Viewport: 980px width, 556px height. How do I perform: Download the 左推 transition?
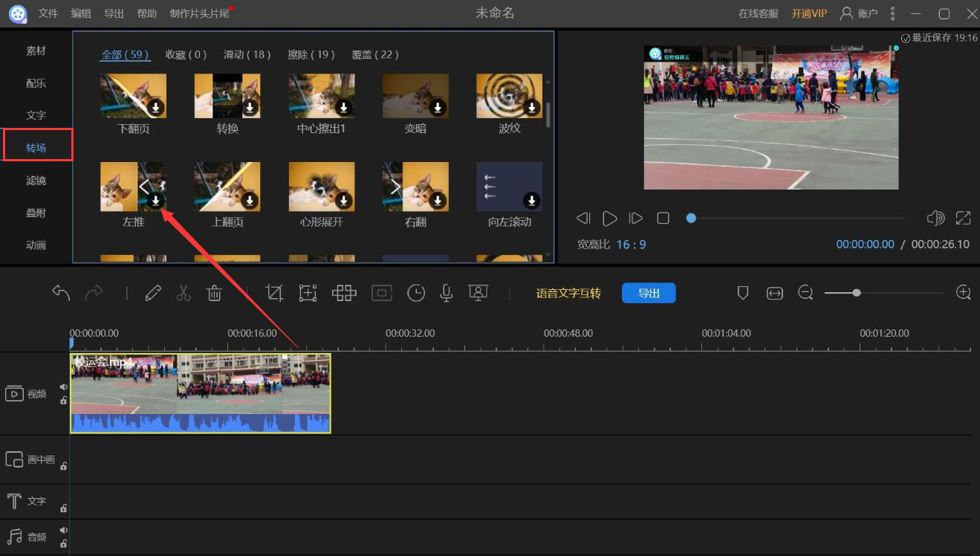tap(155, 201)
